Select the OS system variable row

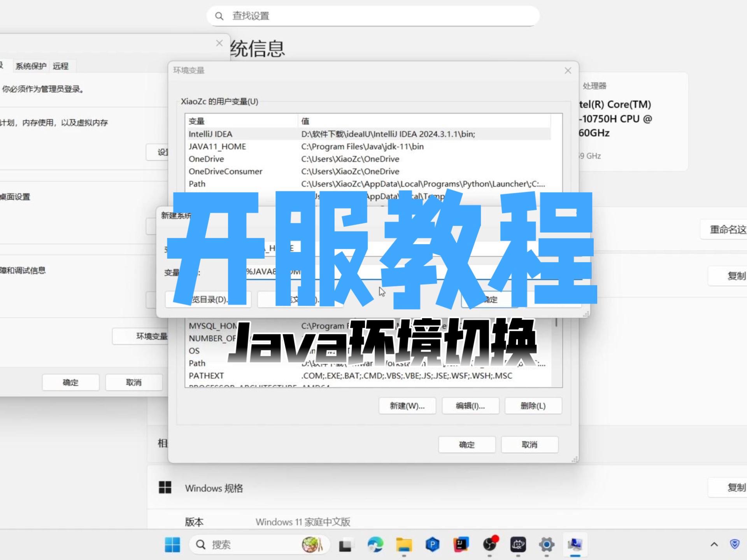point(368,351)
